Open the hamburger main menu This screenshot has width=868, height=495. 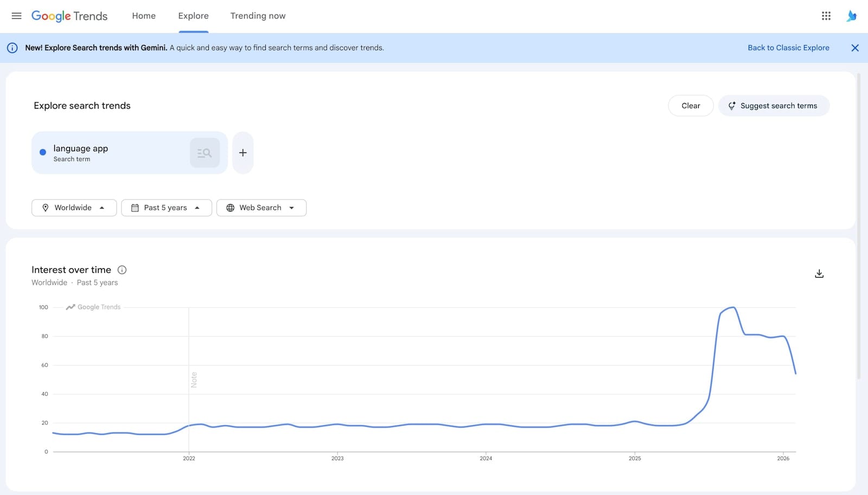click(x=16, y=16)
